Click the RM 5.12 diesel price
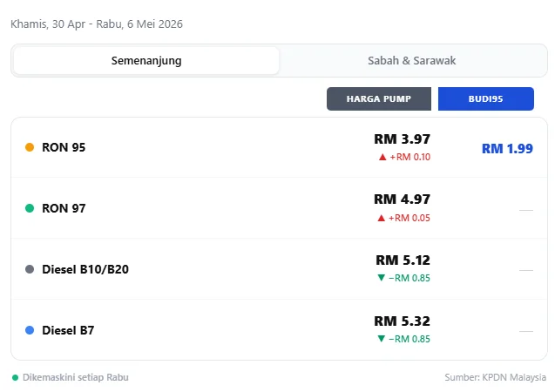 [403, 260]
